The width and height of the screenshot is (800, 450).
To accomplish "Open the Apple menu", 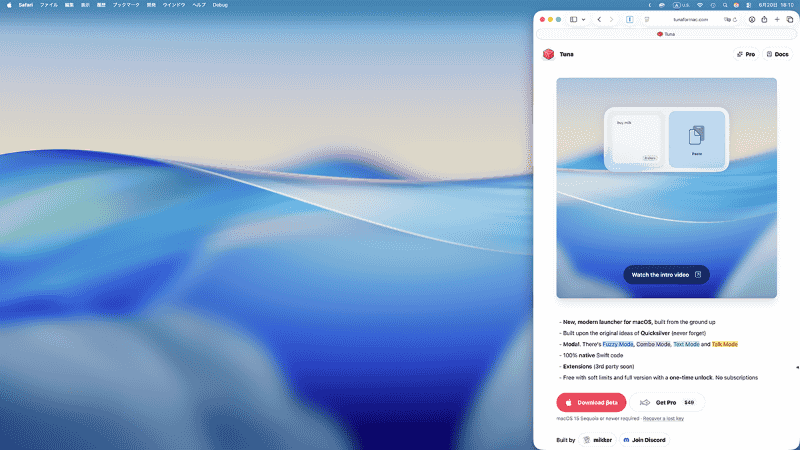I will (x=9, y=5).
